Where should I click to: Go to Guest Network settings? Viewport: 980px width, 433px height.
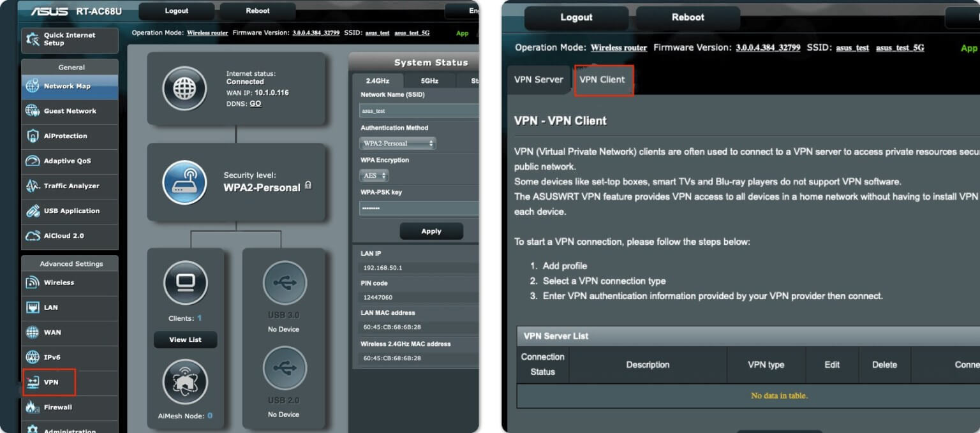pyautogui.click(x=70, y=112)
